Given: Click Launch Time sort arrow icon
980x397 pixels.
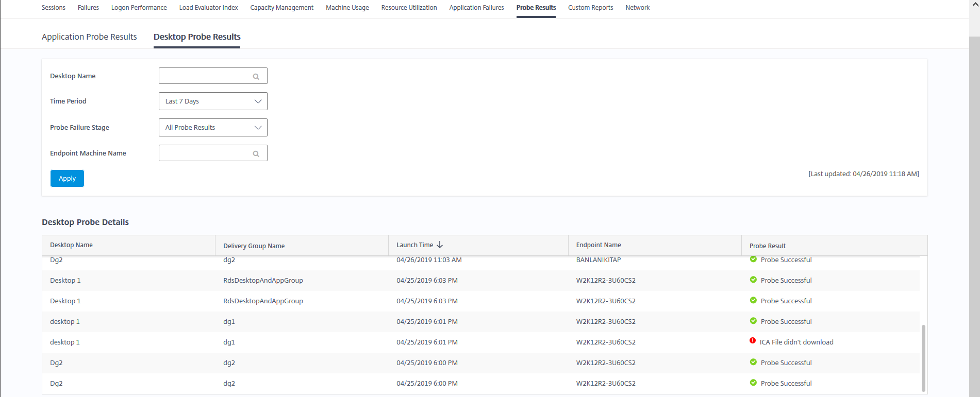Looking at the screenshot, I should coord(440,245).
